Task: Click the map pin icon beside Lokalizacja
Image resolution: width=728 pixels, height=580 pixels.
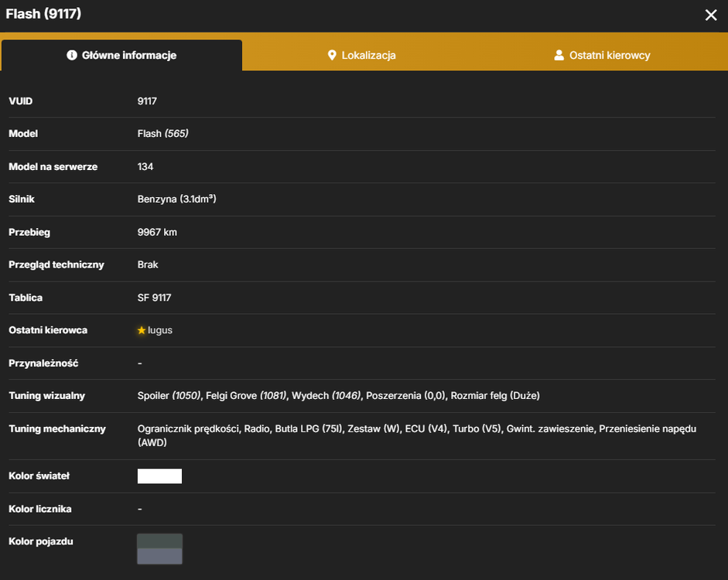Action: click(332, 55)
